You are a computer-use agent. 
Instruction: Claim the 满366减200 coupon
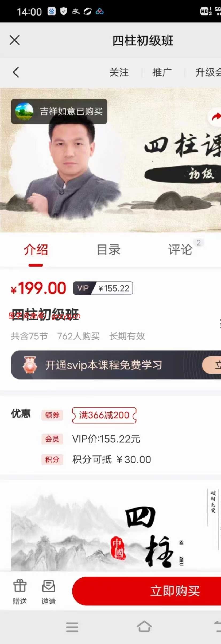(x=104, y=415)
